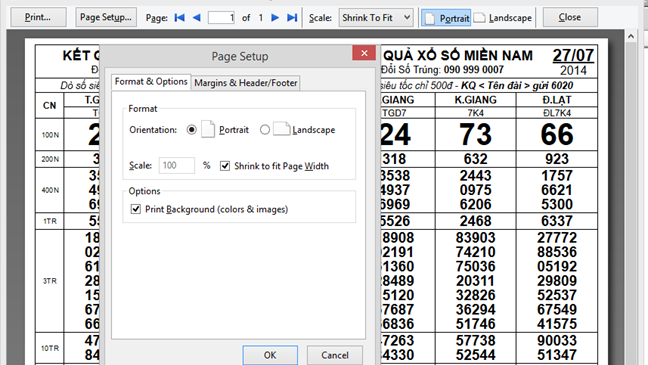
Task: Click the date 27/07 in preview header
Action: 573,55
